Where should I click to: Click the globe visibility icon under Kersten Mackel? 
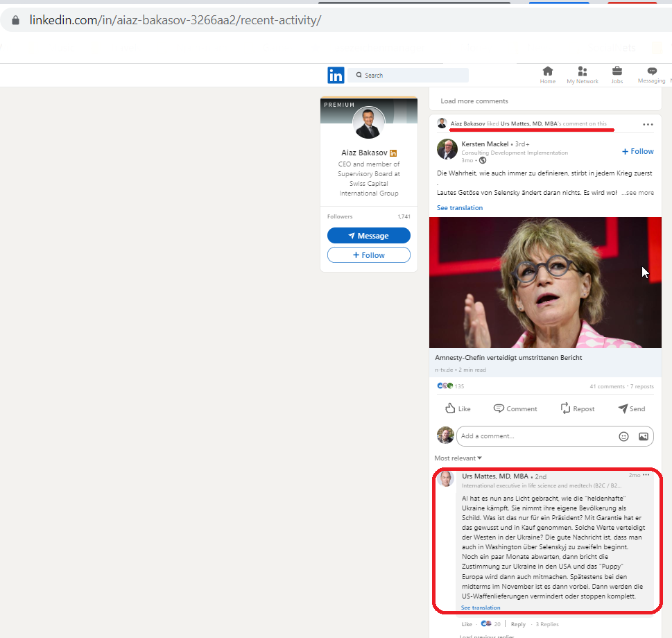point(483,160)
